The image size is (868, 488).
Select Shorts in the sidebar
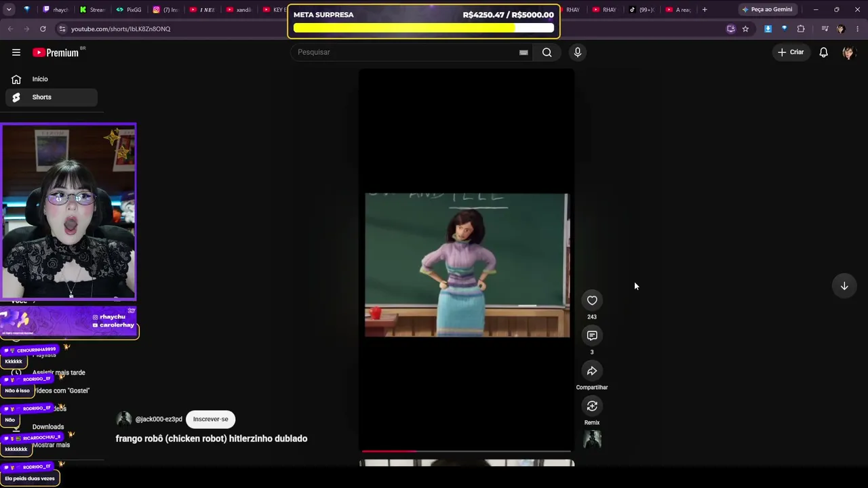pyautogui.click(x=52, y=97)
